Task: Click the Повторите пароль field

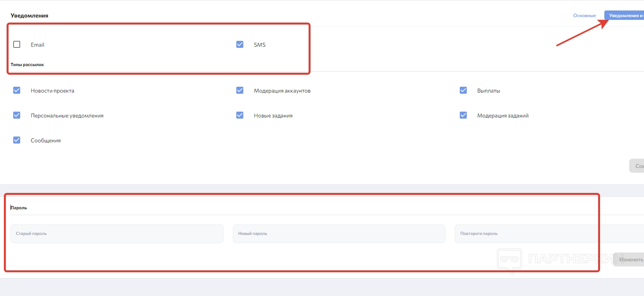Action: (x=549, y=234)
